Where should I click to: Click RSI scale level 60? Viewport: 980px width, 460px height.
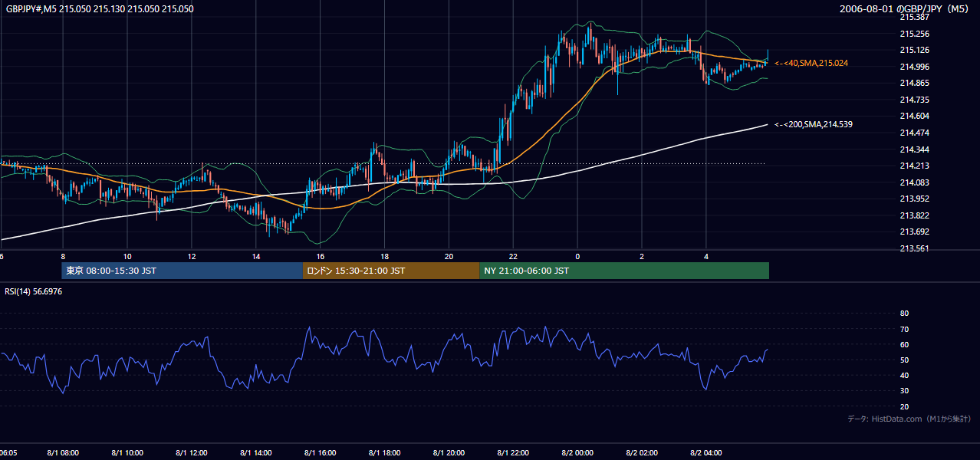pos(904,344)
